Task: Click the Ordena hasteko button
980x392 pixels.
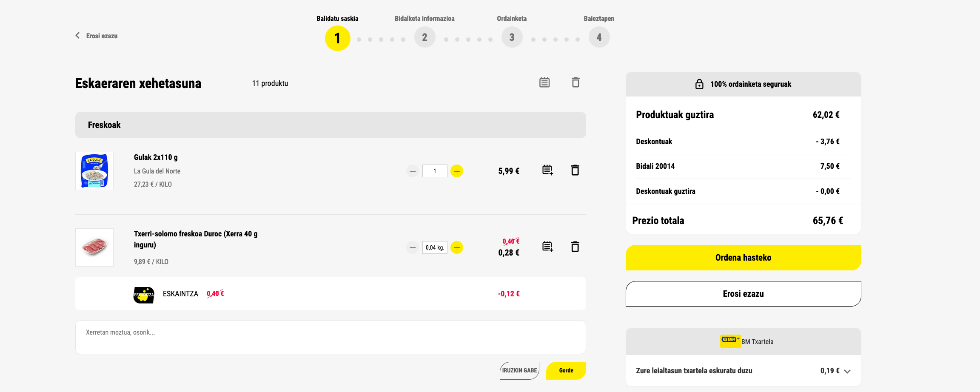Action: coord(743,258)
